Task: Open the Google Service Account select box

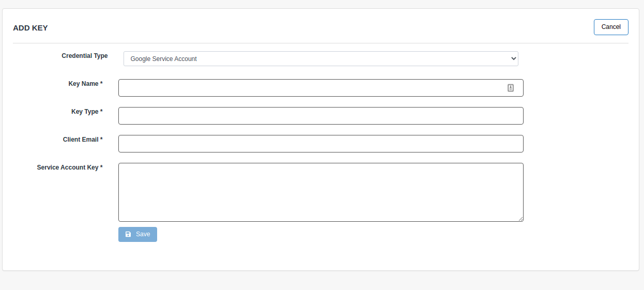Action: point(320,58)
